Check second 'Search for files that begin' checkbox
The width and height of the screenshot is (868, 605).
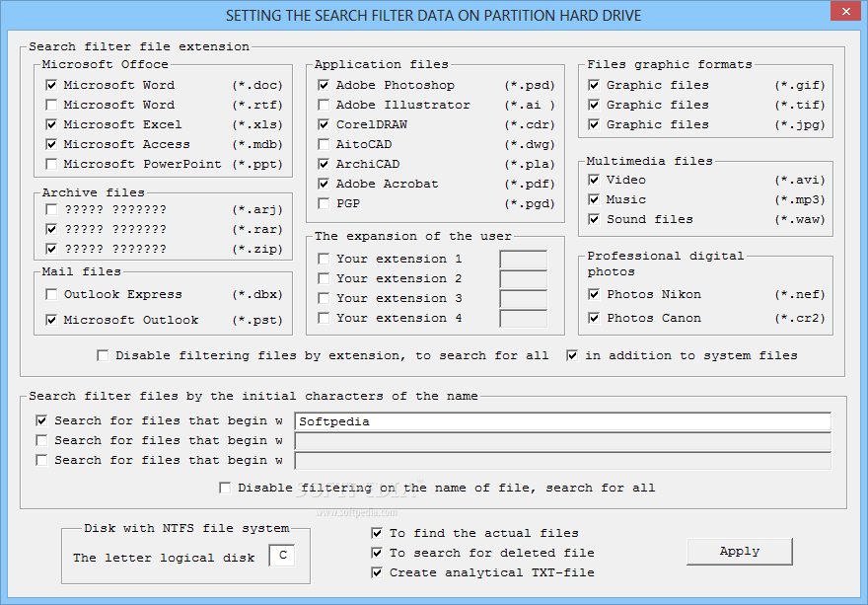(x=41, y=440)
